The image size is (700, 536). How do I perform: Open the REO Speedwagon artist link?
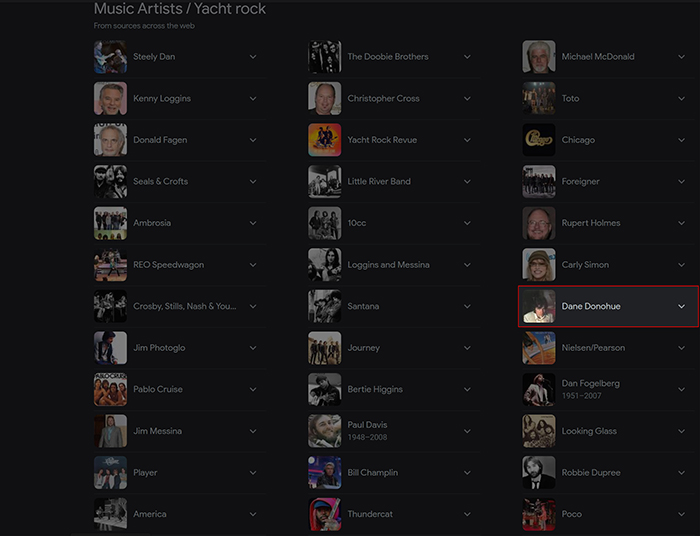(x=168, y=265)
